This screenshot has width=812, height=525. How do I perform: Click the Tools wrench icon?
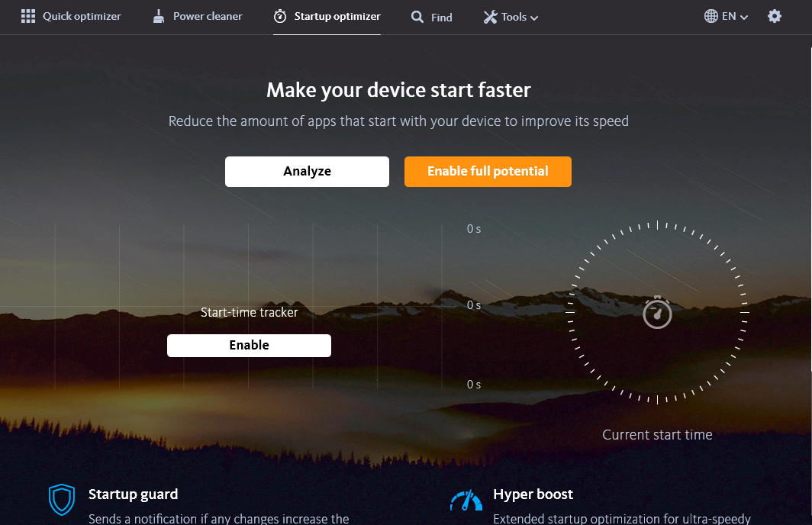pyautogui.click(x=490, y=17)
